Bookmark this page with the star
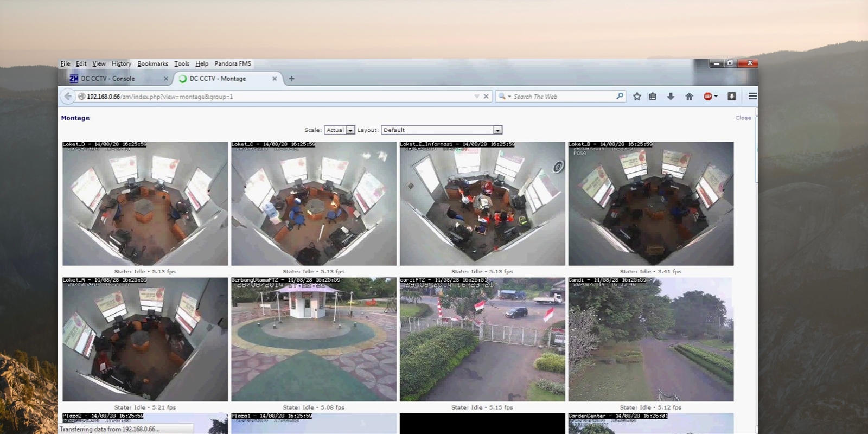Image resolution: width=868 pixels, height=434 pixels. [637, 96]
